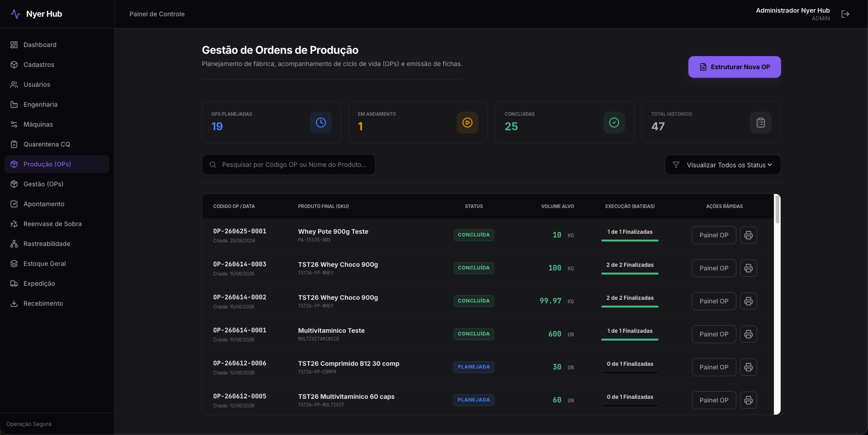Print the sheet for OP-260612-0006

749,367
